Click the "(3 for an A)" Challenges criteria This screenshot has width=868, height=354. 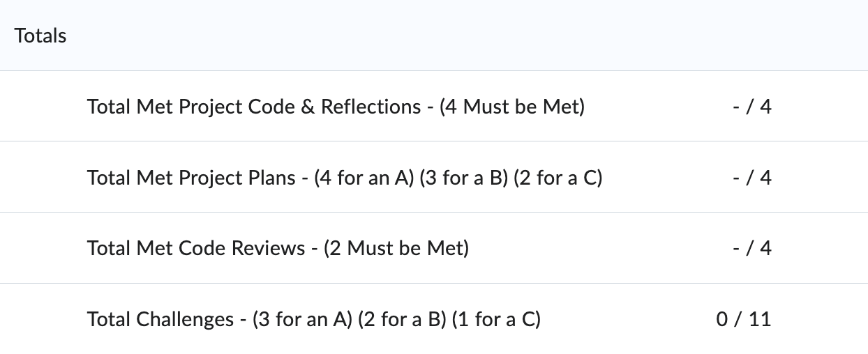click(302, 319)
